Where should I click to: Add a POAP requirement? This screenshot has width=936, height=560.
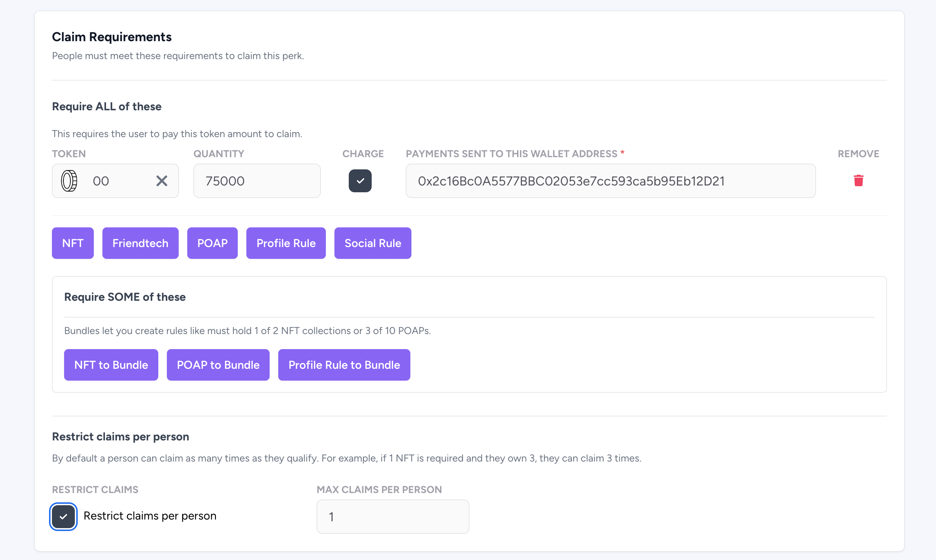pos(212,243)
